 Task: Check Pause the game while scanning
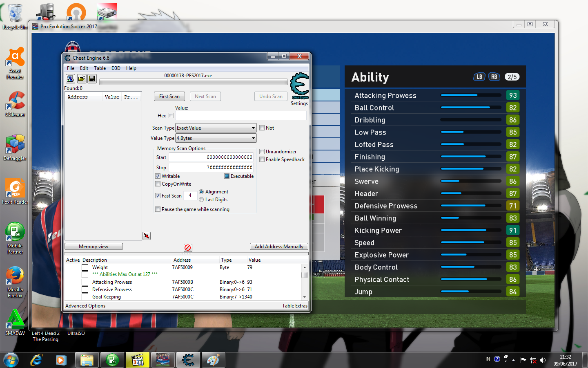point(158,209)
